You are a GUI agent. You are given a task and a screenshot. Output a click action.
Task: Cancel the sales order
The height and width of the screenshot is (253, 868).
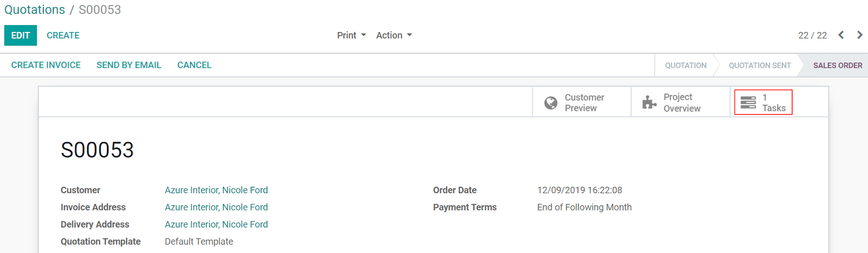194,65
